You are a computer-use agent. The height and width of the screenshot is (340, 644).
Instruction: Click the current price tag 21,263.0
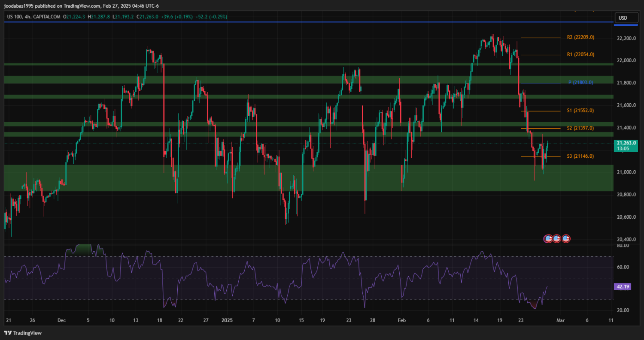coord(626,143)
